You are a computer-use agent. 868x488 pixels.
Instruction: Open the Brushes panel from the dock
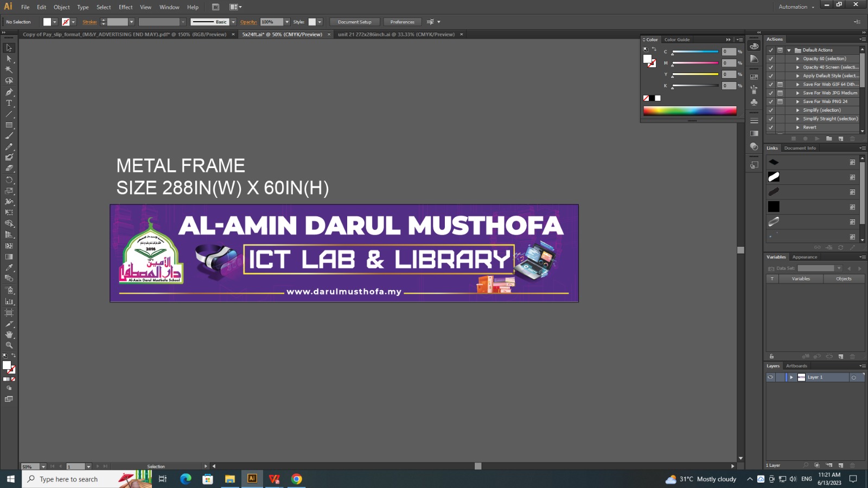pyautogui.click(x=754, y=89)
